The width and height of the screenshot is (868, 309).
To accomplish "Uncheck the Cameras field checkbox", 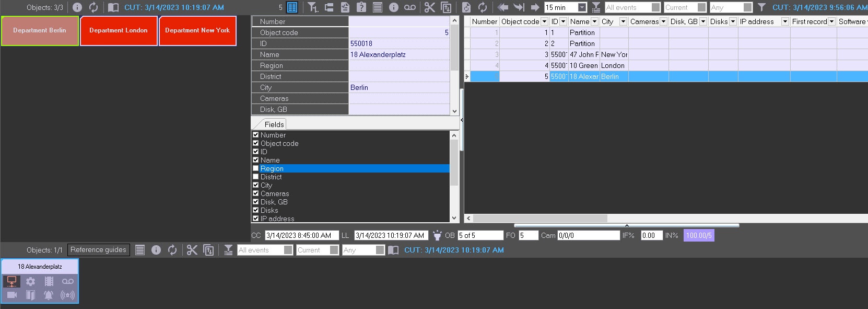I will coord(256,193).
